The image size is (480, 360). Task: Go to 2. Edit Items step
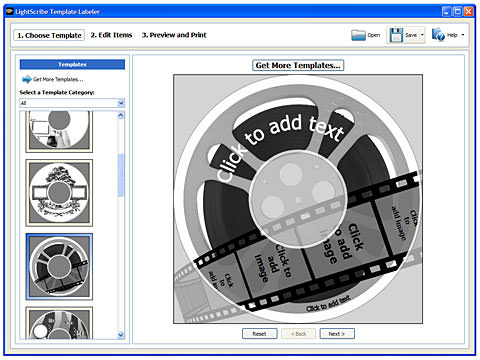[x=111, y=35]
